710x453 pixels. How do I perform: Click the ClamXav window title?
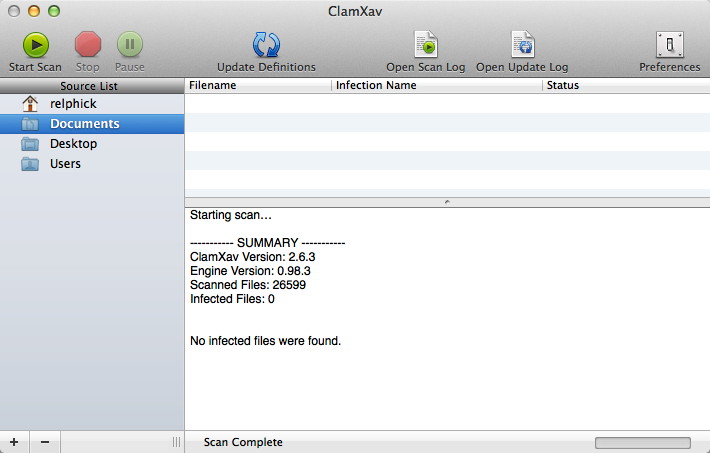point(355,11)
